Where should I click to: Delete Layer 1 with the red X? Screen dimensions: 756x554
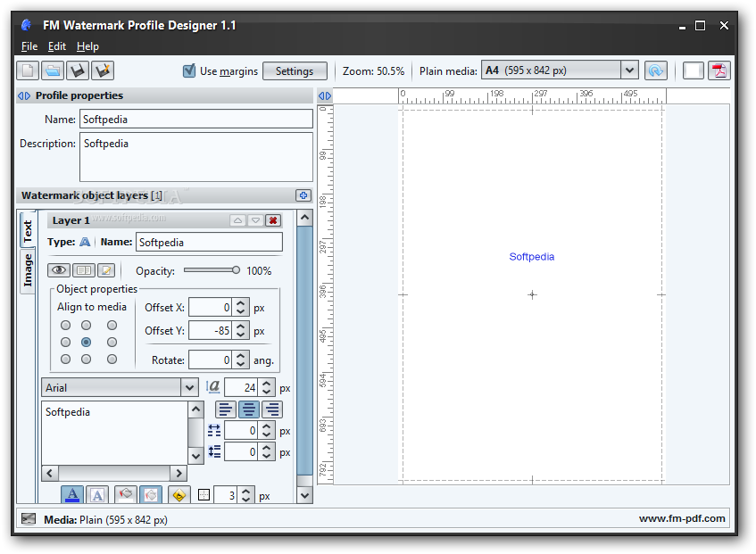[x=273, y=220]
